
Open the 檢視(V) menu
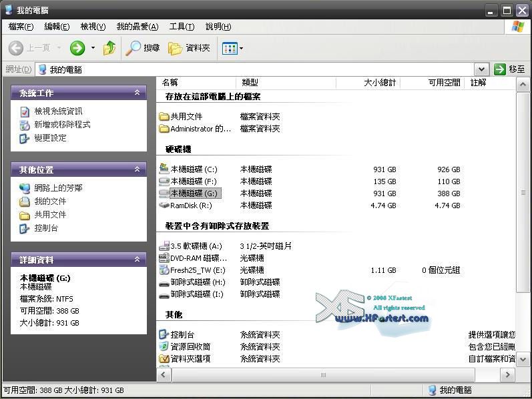click(93, 27)
